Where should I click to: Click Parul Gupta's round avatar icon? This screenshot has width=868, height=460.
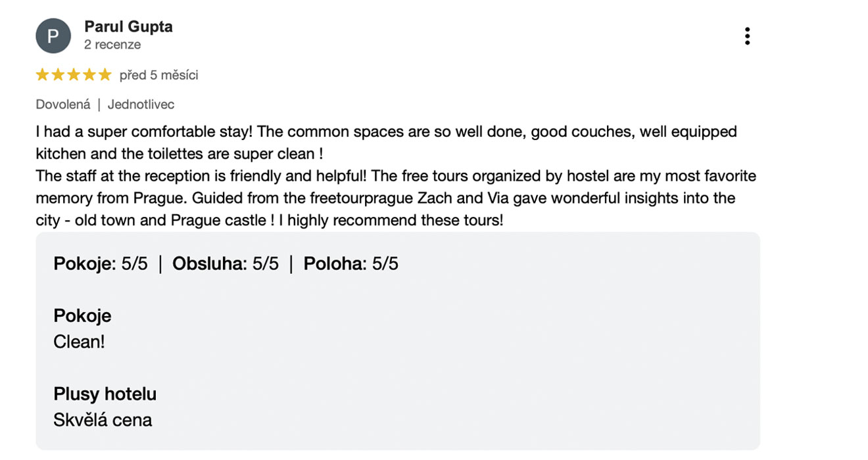(53, 36)
